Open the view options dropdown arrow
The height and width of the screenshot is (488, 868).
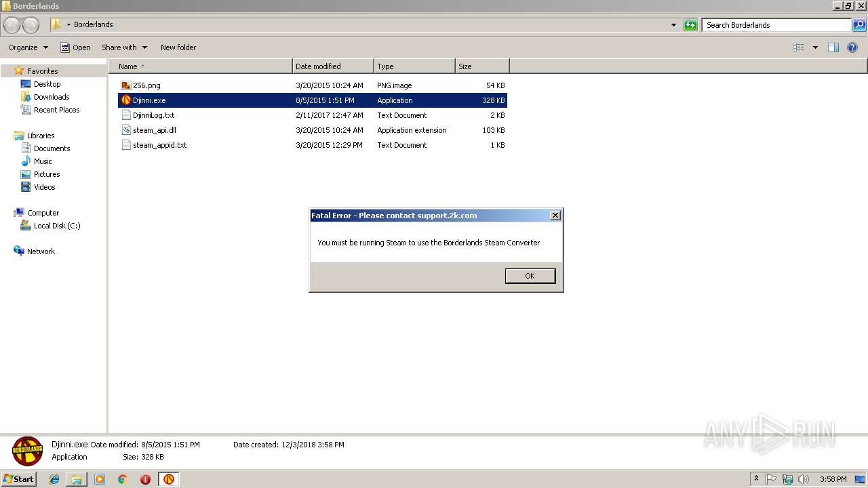815,47
